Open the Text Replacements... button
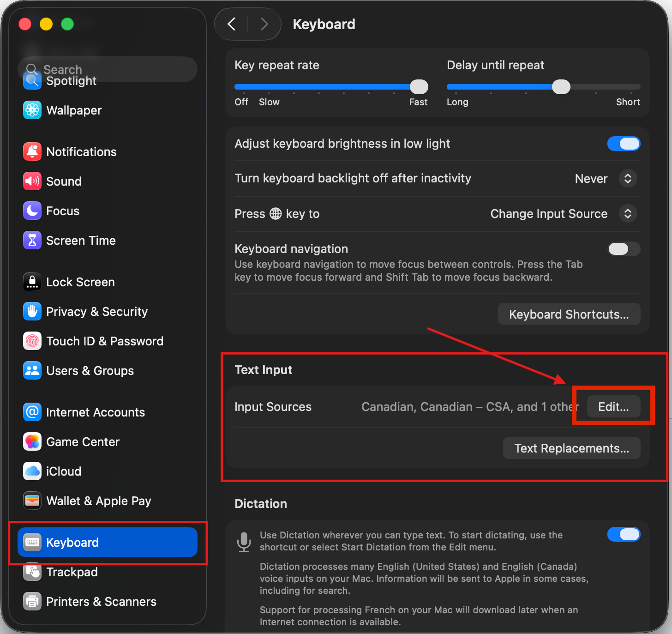The height and width of the screenshot is (634, 672). pos(571,448)
